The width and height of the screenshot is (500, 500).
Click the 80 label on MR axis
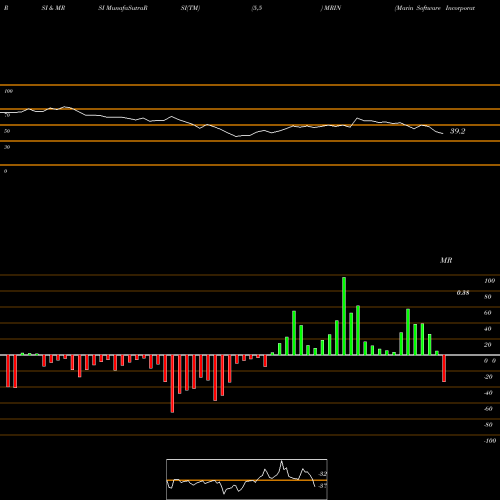click(488, 297)
